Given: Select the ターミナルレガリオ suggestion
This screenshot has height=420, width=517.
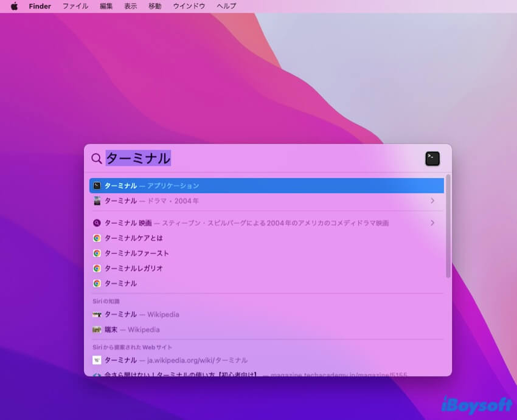Looking at the screenshot, I should [x=266, y=269].
